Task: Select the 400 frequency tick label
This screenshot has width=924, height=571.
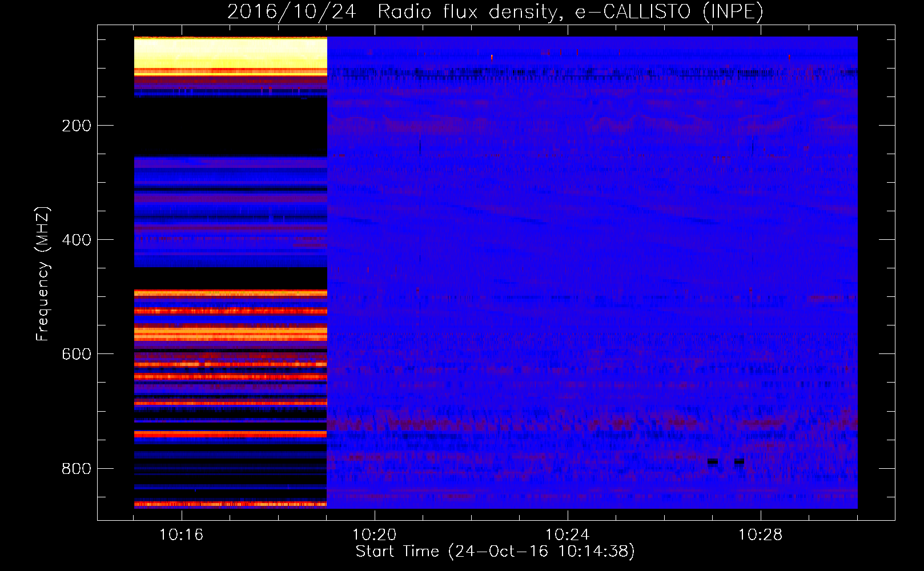Action: tap(77, 240)
